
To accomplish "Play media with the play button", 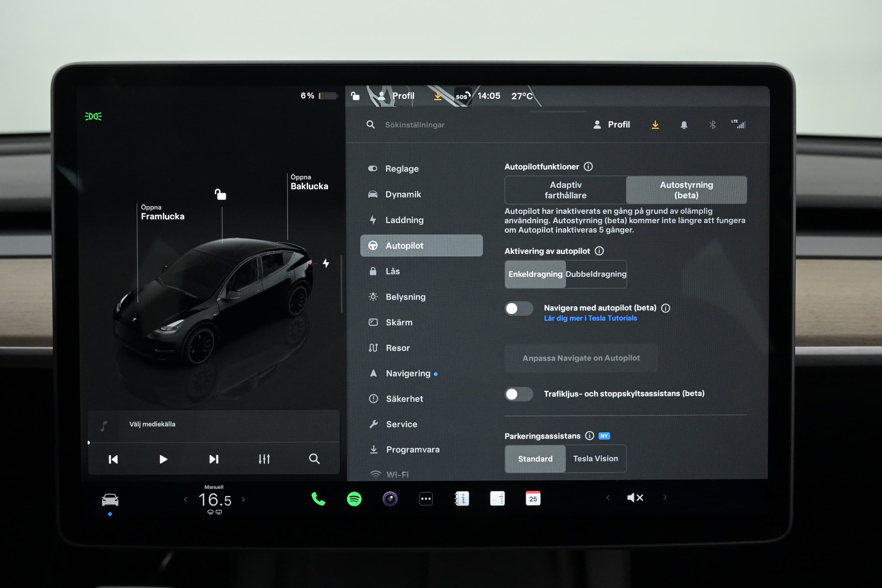I will [x=163, y=459].
